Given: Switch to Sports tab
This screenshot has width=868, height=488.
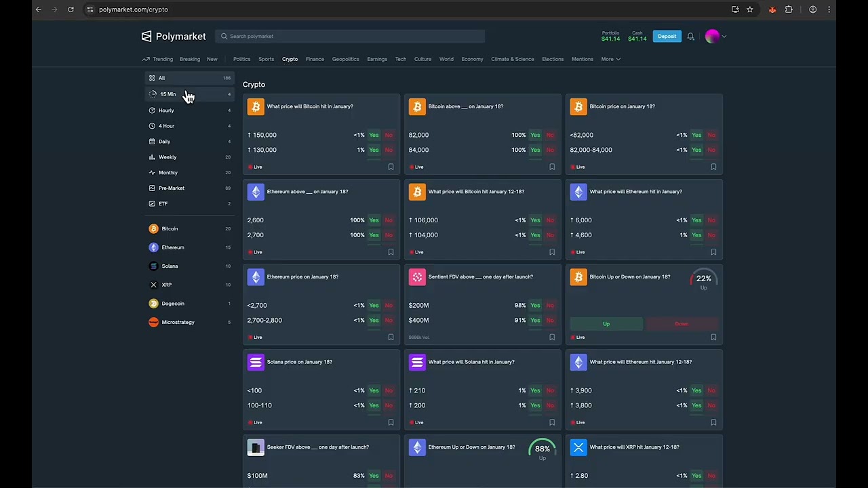Looking at the screenshot, I should 266,59.
